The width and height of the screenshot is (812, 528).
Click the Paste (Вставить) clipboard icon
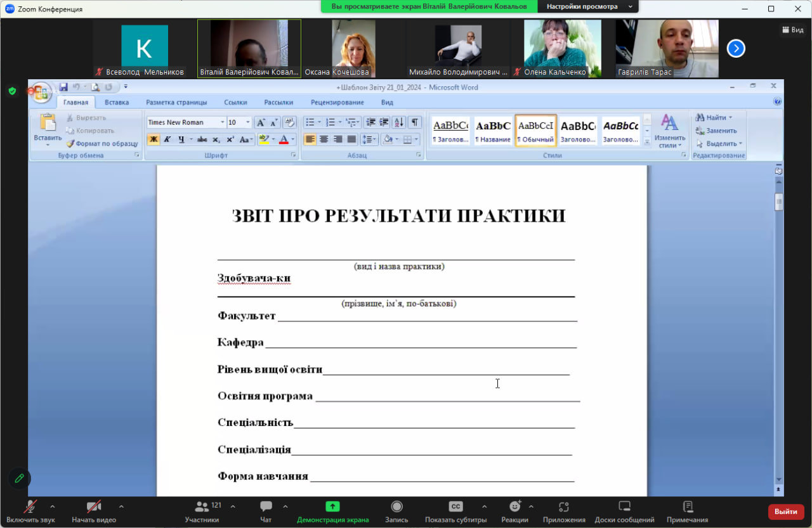(x=48, y=122)
